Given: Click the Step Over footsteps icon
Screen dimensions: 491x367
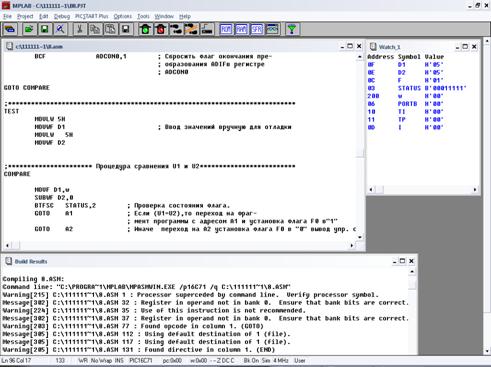Looking at the screenshot, I should point(191,29).
